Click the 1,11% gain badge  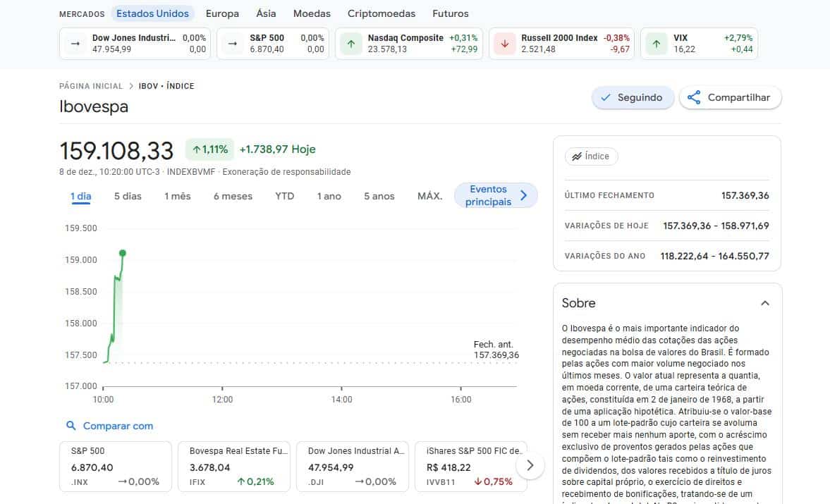click(210, 149)
